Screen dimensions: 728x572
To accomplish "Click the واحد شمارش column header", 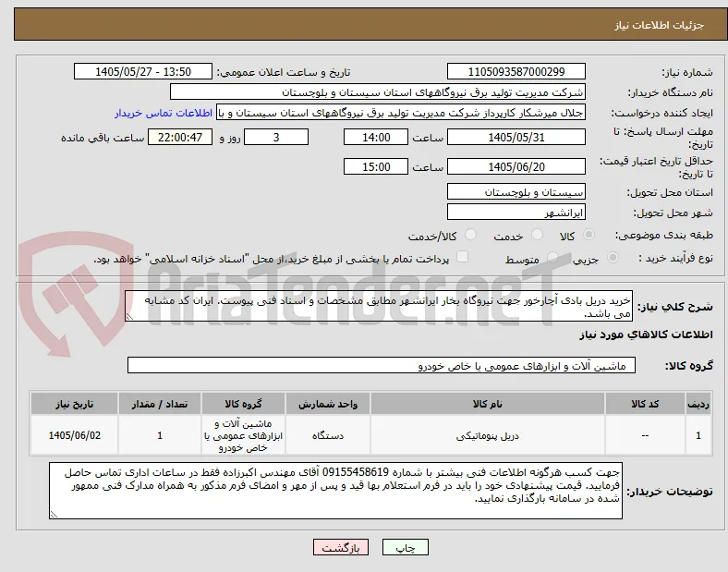I will point(328,404).
